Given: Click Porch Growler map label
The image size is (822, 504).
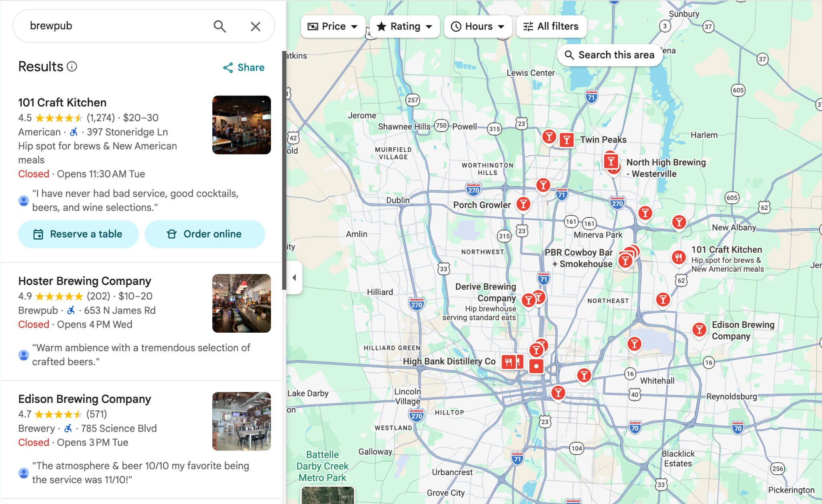Looking at the screenshot, I should coord(482,205).
